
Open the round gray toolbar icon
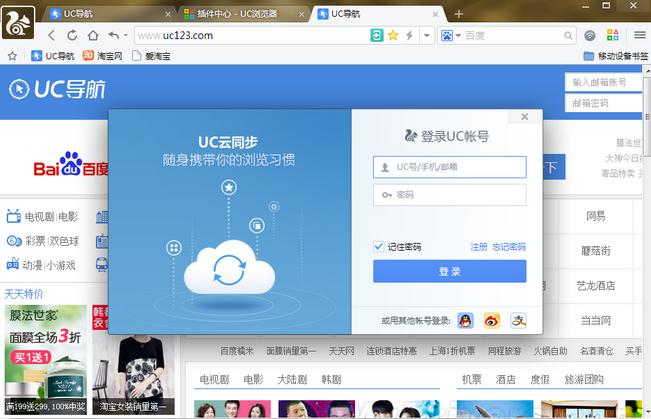(590, 36)
